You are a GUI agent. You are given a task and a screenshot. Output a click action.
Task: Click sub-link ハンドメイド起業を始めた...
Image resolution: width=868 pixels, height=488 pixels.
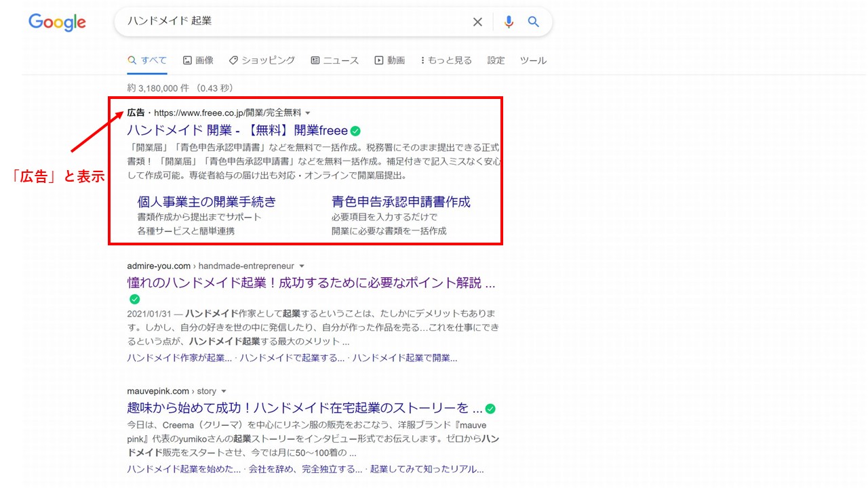point(184,469)
